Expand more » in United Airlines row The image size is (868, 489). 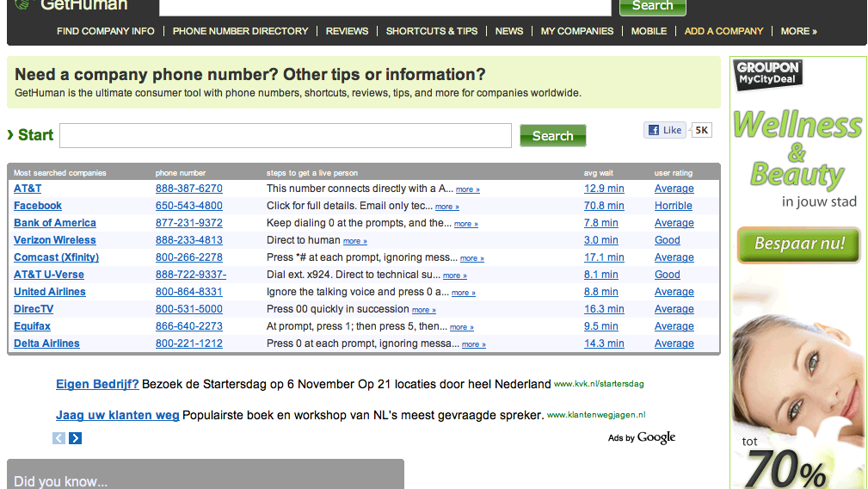pyautogui.click(x=464, y=293)
